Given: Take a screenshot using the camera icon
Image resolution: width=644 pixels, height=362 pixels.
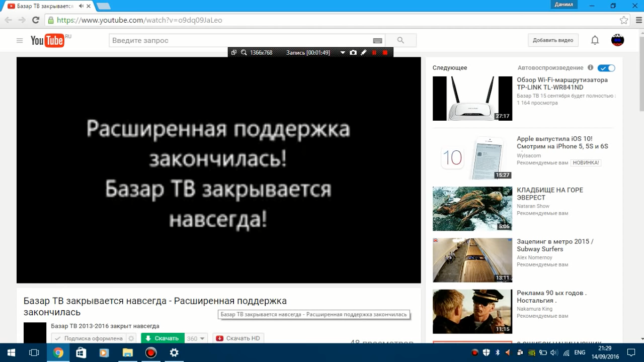Looking at the screenshot, I should click(353, 52).
